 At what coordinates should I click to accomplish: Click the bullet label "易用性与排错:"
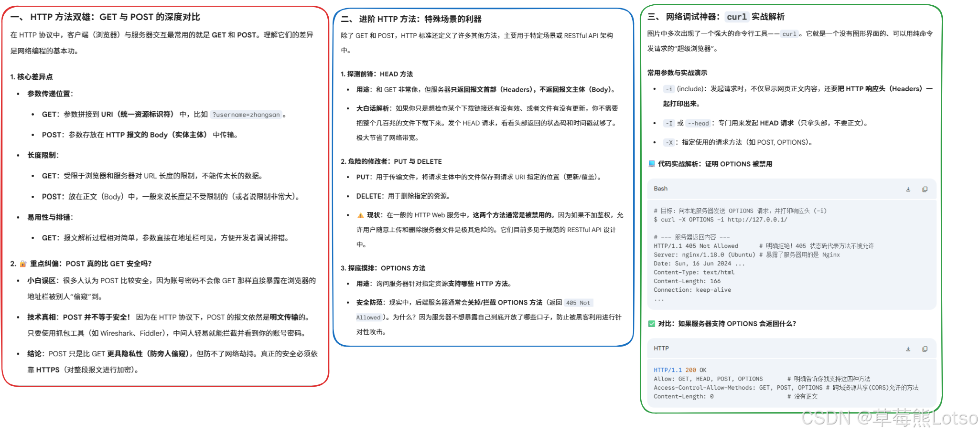(50, 217)
